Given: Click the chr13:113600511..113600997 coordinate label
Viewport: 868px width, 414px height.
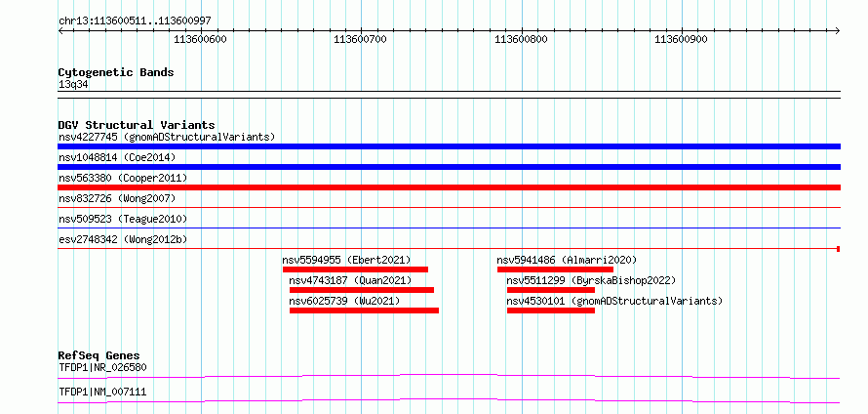Looking at the screenshot, I should click(135, 21).
